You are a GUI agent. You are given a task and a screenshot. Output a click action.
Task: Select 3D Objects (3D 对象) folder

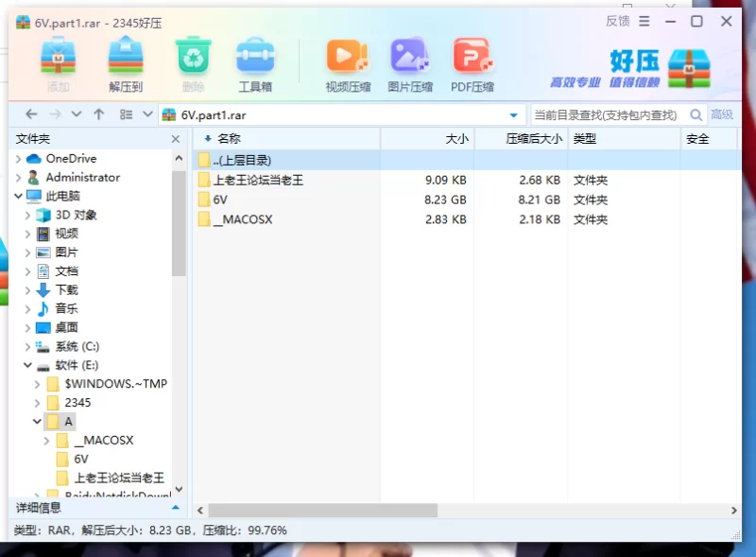tap(76, 215)
